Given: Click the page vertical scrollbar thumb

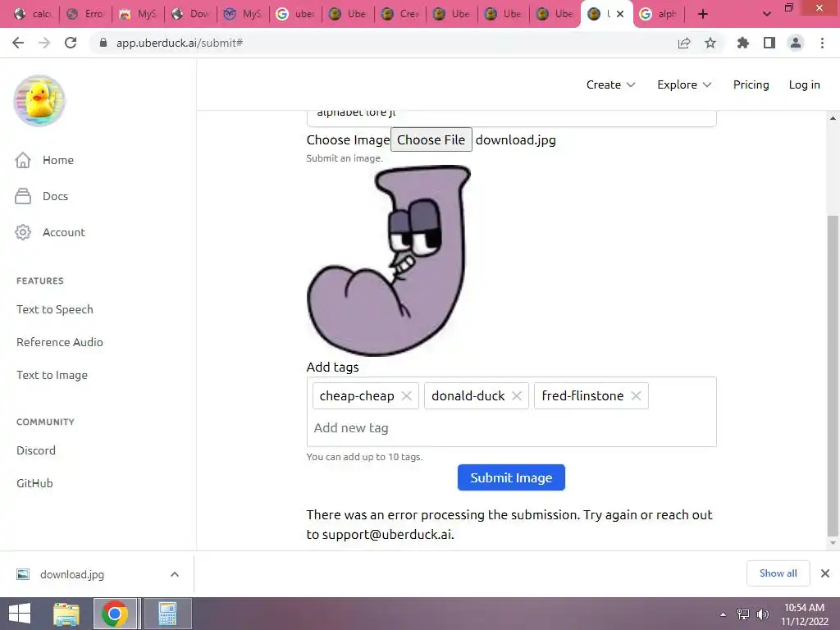Looking at the screenshot, I should click(833, 376).
